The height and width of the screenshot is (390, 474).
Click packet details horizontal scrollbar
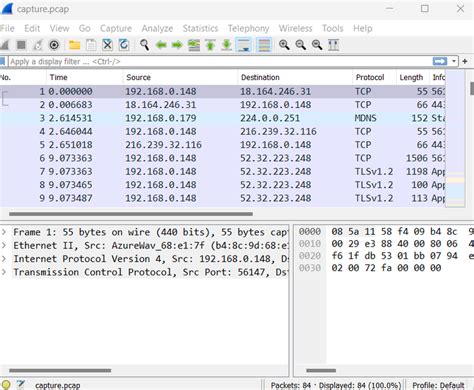(60, 370)
